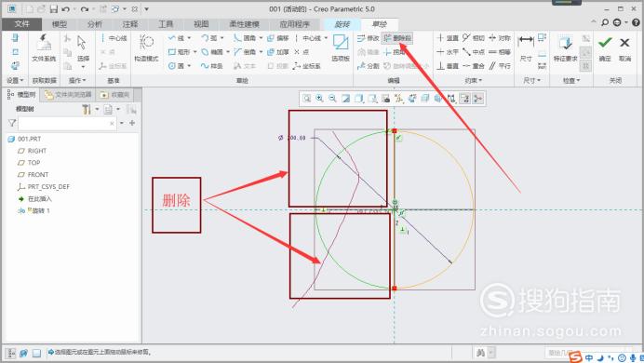
Task: Open the 矩形 (Rectangle) dropdown arrow
Action: tap(195, 52)
